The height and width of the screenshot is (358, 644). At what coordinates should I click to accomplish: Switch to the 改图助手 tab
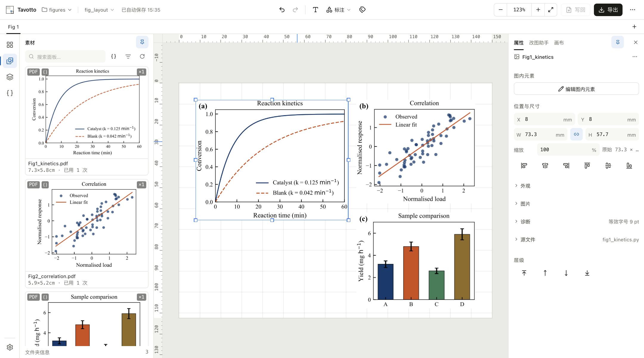[x=539, y=43]
